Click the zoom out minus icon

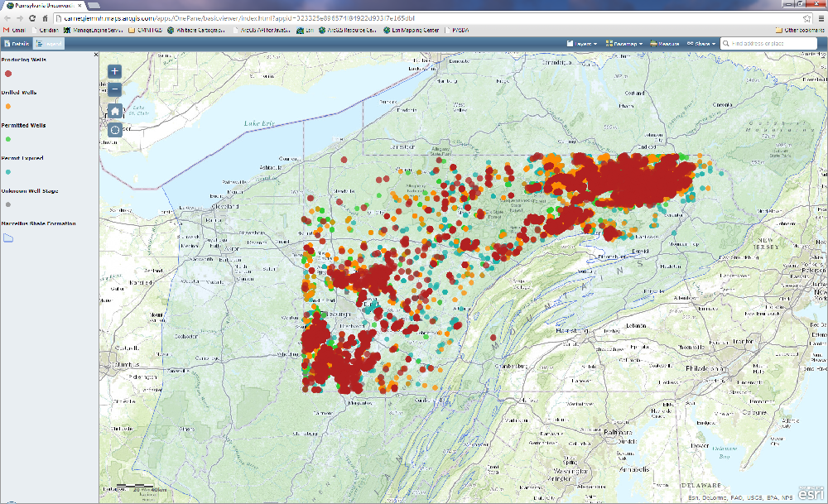tap(113, 89)
